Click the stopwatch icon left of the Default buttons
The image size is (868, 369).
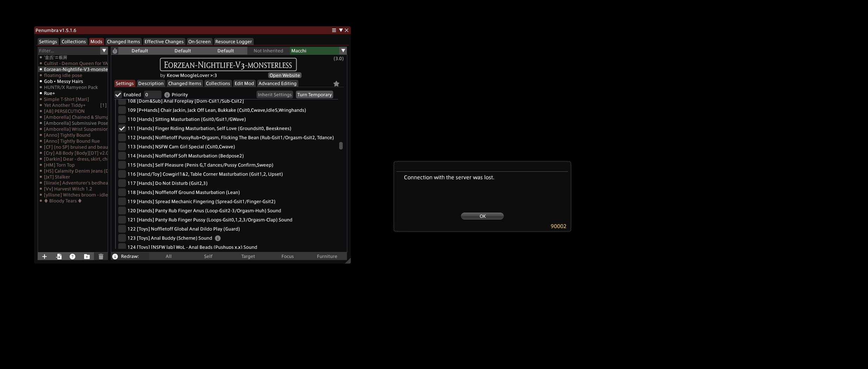coord(115,51)
